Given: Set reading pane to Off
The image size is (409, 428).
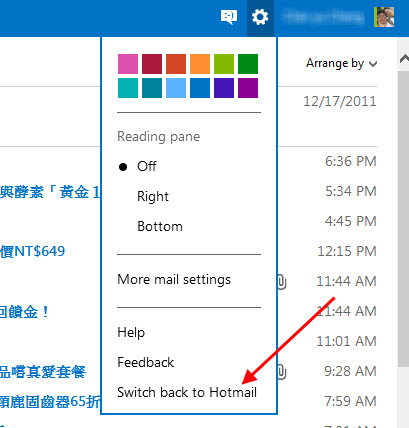Looking at the screenshot, I should click(x=147, y=166).
